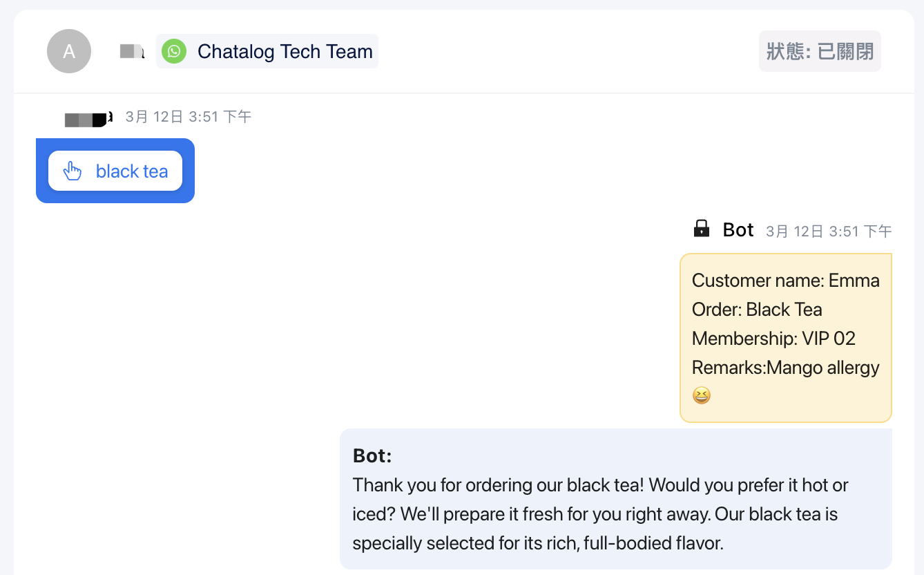
Task: Open the Chatalog Tech Team channel label
Action: (285, 51)
